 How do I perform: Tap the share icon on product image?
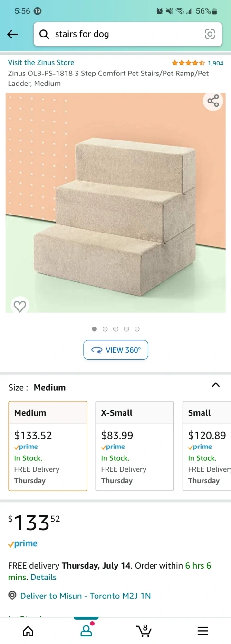213,101
